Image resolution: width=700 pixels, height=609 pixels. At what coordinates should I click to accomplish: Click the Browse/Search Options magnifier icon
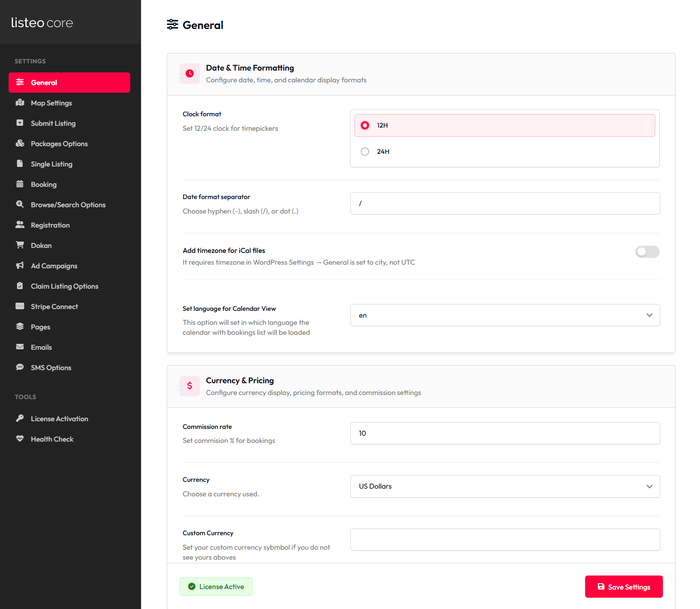click(x=20, y=205)
